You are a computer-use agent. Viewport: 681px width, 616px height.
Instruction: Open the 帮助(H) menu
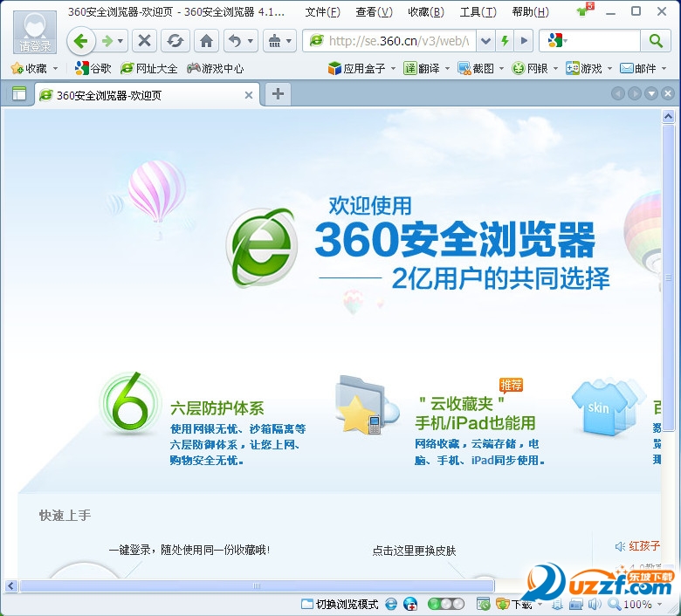pos(530,12)
